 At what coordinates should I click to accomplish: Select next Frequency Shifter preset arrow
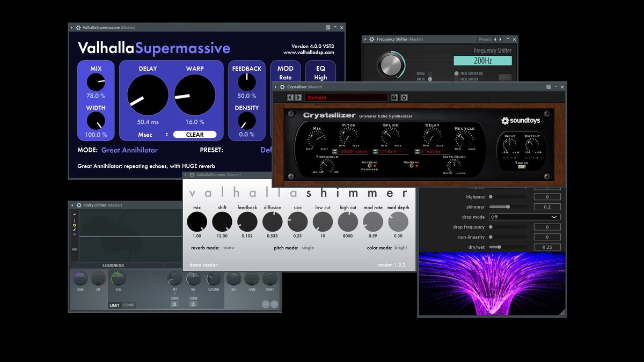coord(501,39)
